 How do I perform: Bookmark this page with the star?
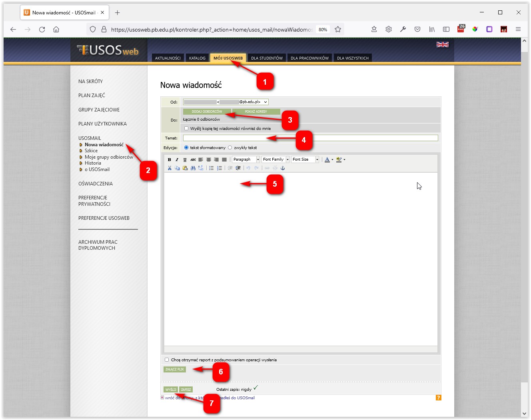pos(338,29)
